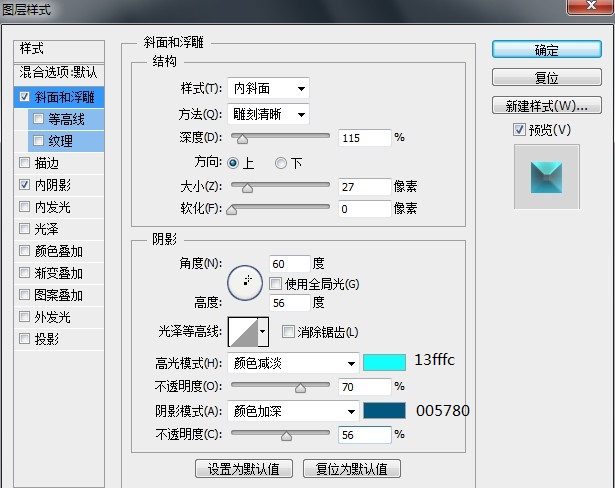Enable the 等高线 checkbox
Viewport: 615px width, 488px height.
click(x=38, y=118)
